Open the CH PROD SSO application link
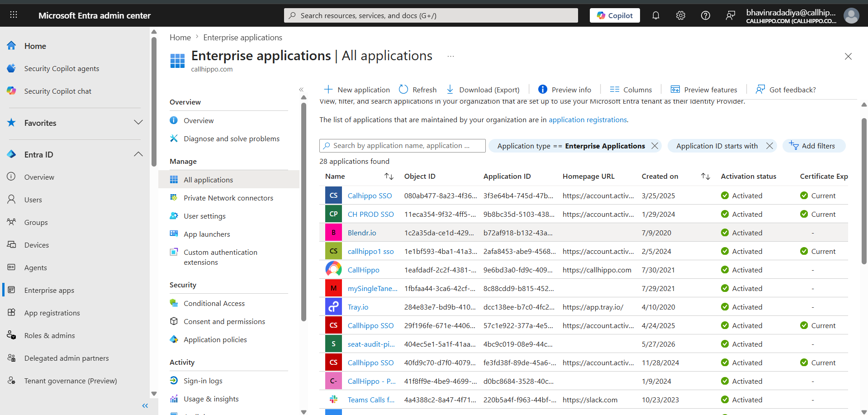 [370, 214]
